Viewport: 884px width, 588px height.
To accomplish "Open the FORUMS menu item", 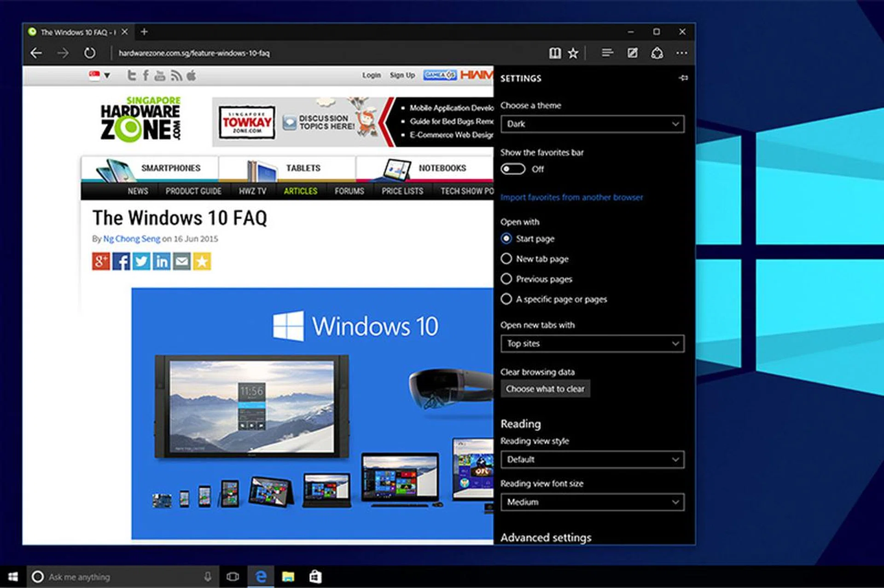I will [349, 191].
